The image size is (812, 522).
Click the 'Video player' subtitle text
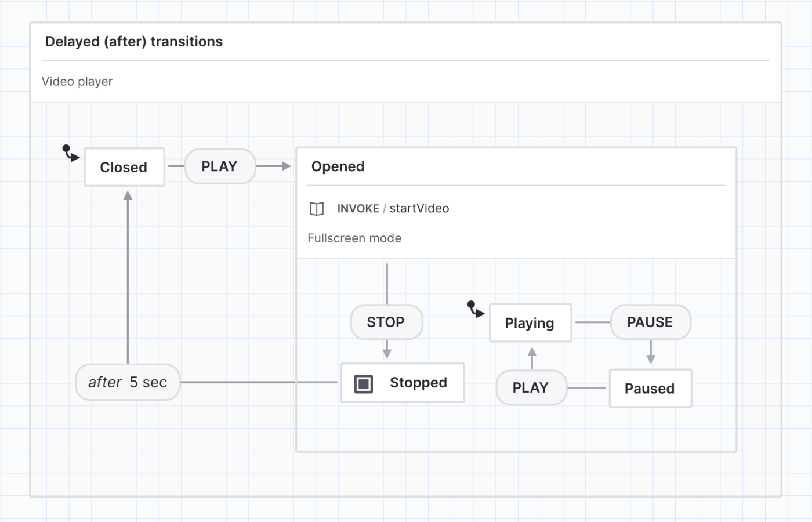tap(77, 81)
